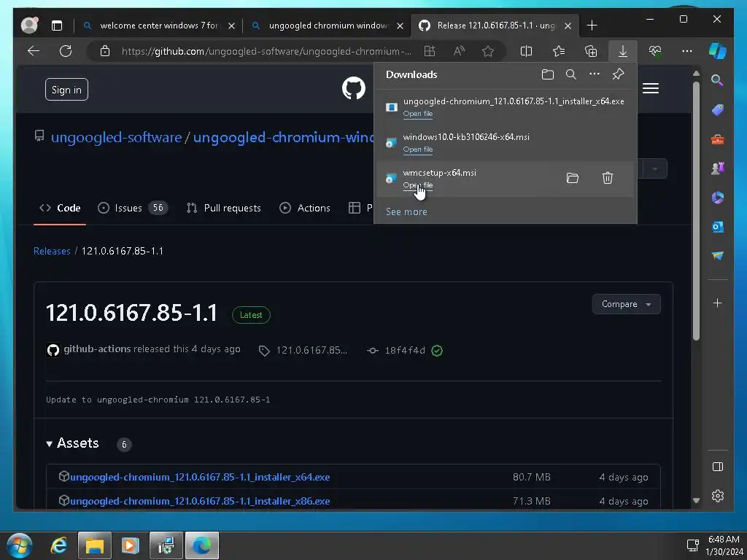This screenshot has width=747, height=560.
Task: Open the Edge sidebar search
Action: coord(717,80)
